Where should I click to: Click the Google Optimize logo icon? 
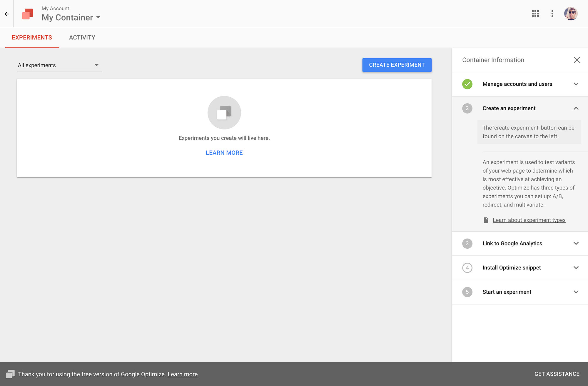coord(28,14)
